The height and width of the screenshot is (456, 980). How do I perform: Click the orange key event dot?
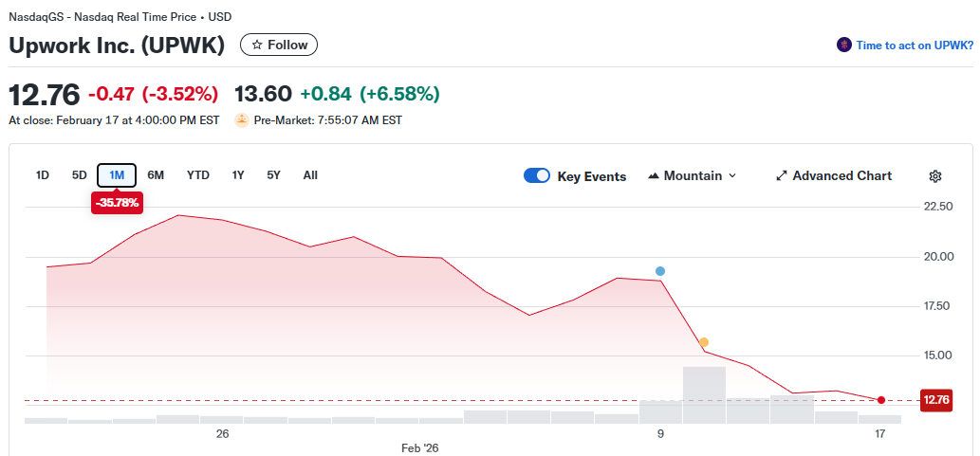(x=703, y=342)
